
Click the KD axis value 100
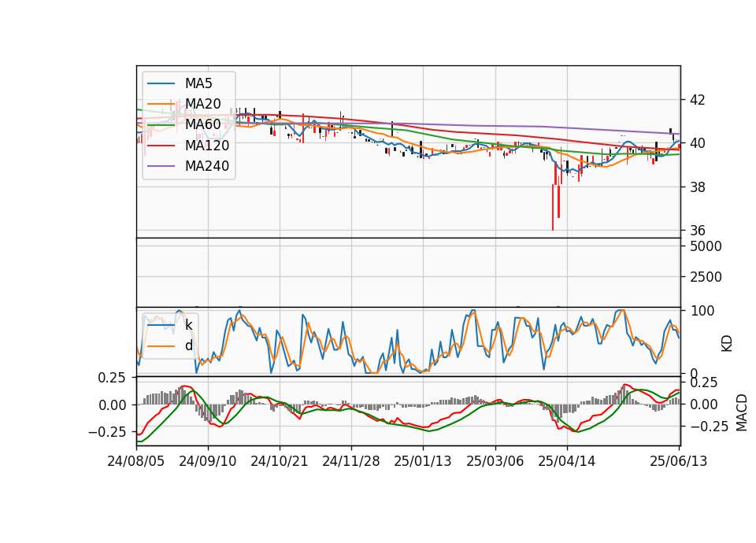(x=702, y=311)
